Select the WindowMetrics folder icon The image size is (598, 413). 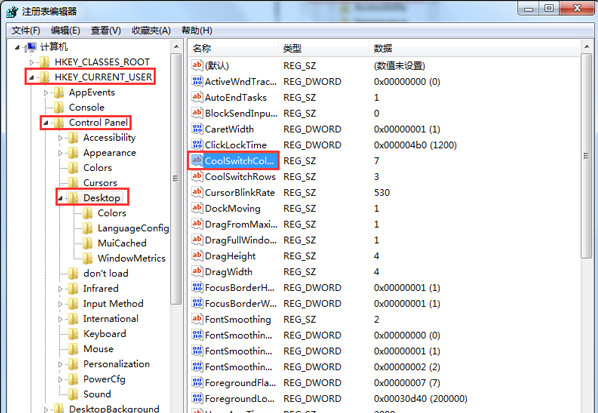[88, 258]
